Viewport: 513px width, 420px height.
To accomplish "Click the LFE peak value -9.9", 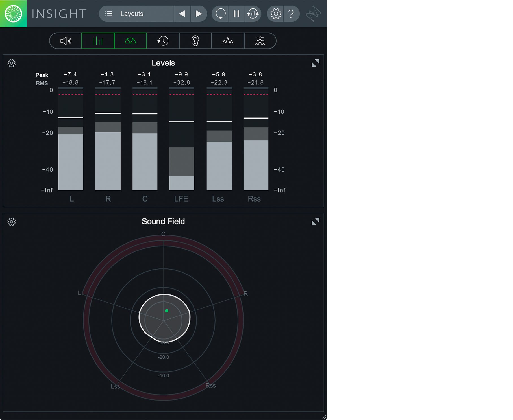I will 181,74.
